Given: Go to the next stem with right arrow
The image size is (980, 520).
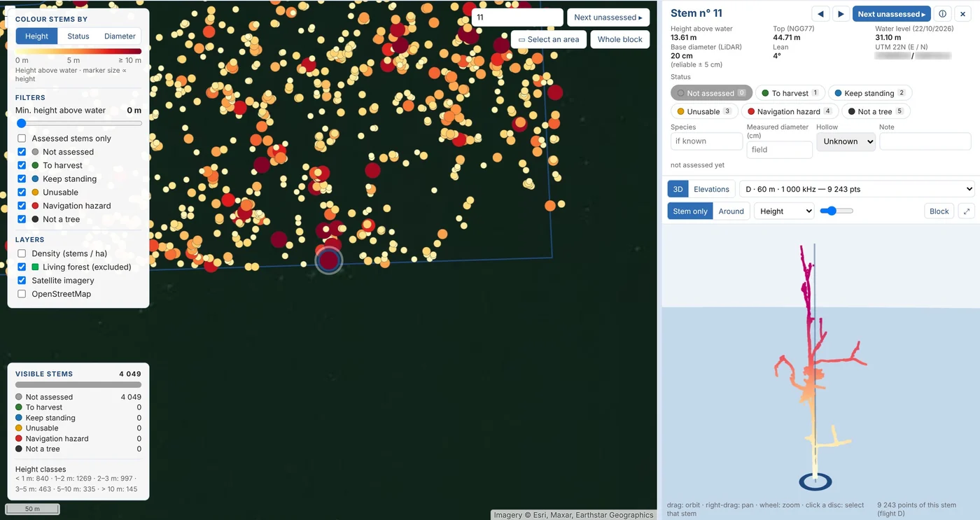Looking at the screenshot, I should (841, 14).
